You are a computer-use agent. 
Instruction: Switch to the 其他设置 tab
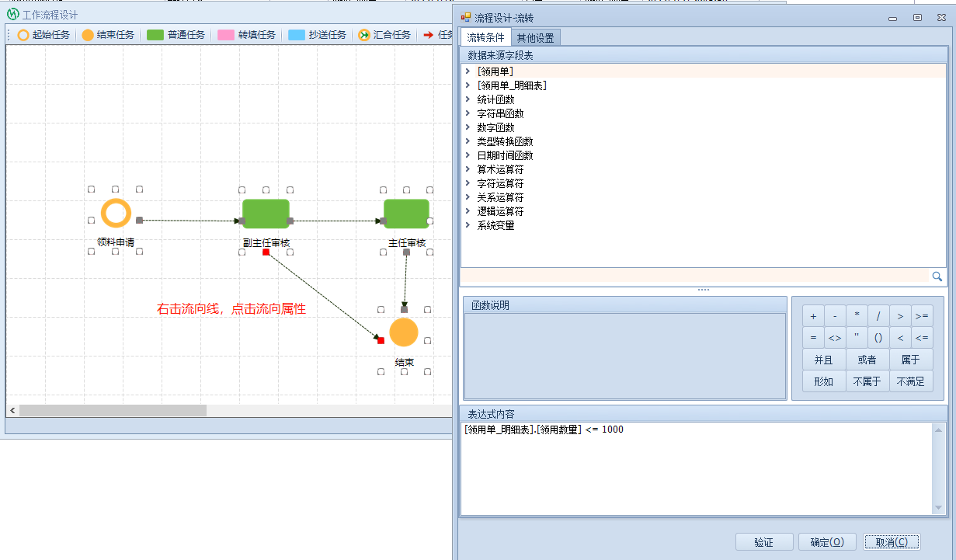535,38
